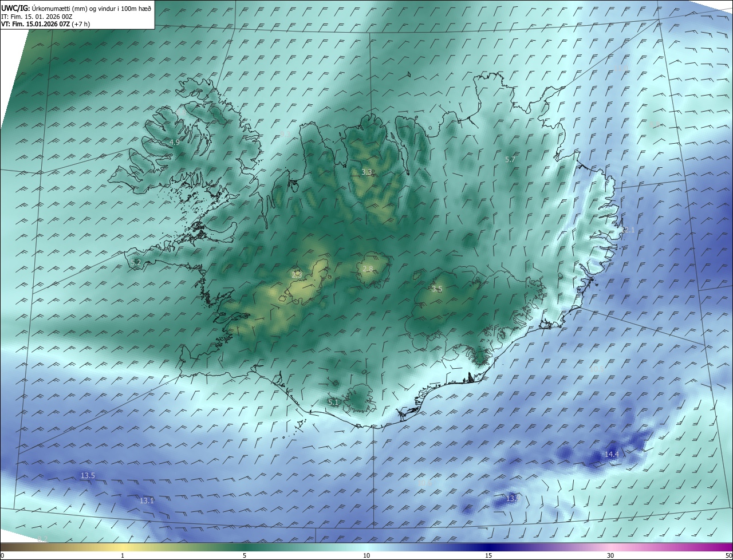
Task: Click the 0 tick on the color scale
Action: point(2,555)
